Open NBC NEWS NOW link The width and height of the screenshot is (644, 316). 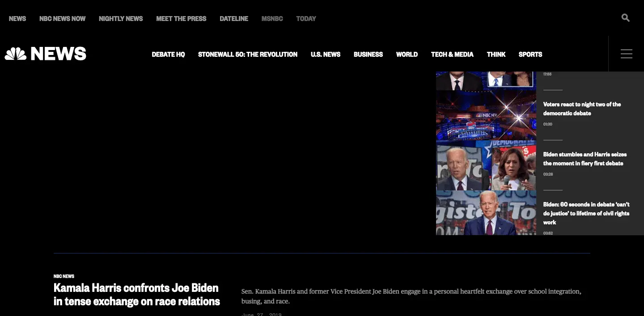click(62, 18)
